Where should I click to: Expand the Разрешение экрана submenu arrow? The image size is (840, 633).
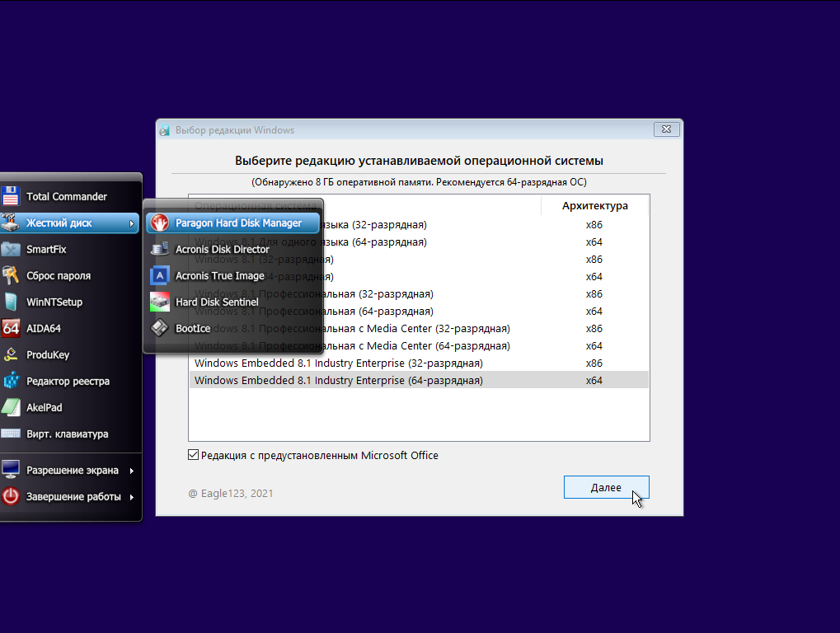131,471
